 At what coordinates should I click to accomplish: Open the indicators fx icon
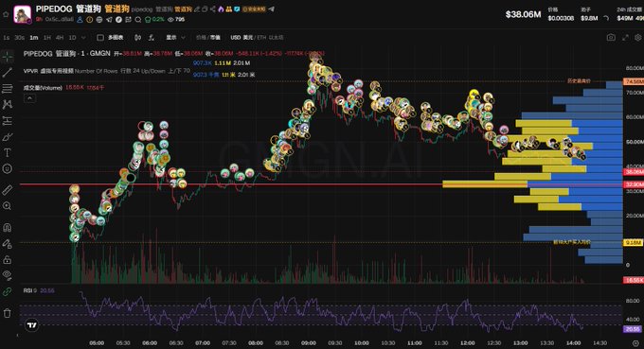(x=152, y=37)
